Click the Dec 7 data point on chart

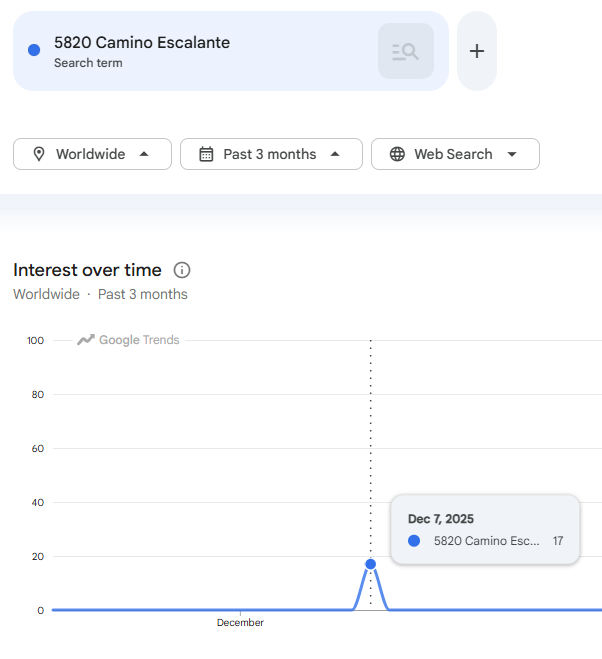click(x=370, y=564)
